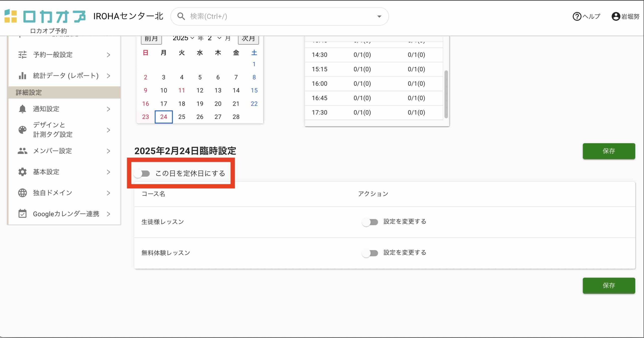Click the gear icon for 基本設定
Screen dimensions: 644x338
pyautogui.click(x=22, y=172)
